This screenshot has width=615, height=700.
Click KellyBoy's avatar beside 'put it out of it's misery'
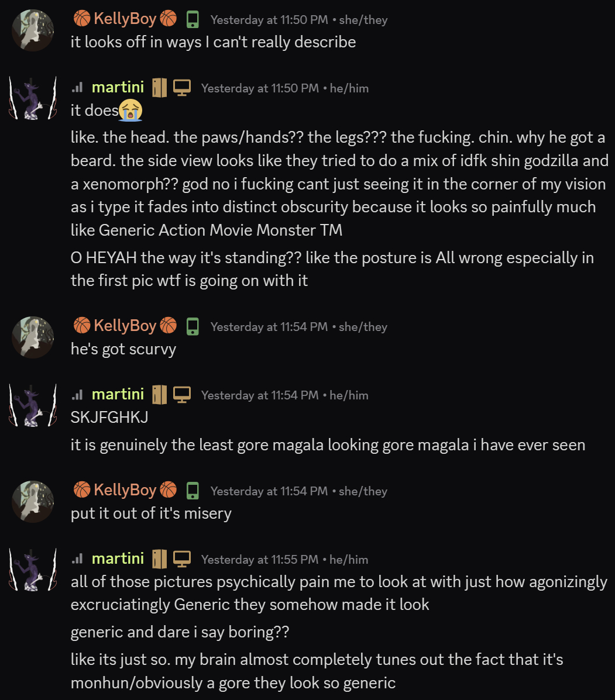click(33, 502)
